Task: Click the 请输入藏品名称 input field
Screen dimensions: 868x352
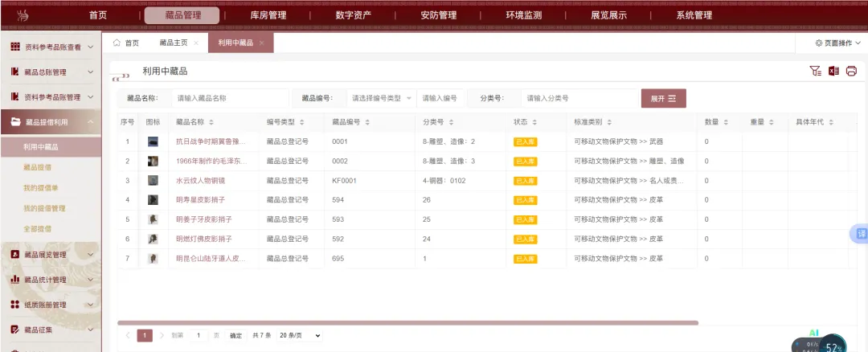Action: click(x=229, y=98)
